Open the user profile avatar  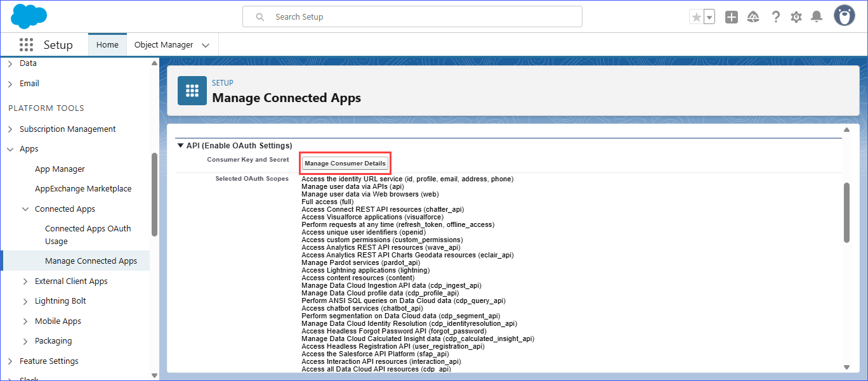[x=844, y=16]
